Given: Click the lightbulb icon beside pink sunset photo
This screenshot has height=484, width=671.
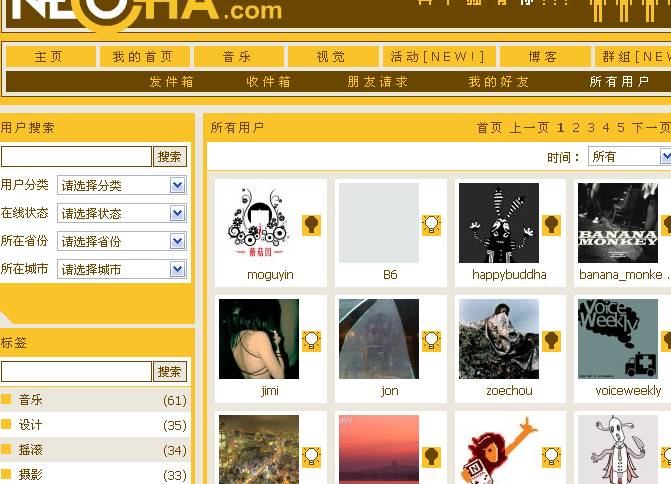Looking at the screenshot, I should (x=431, y=457).
